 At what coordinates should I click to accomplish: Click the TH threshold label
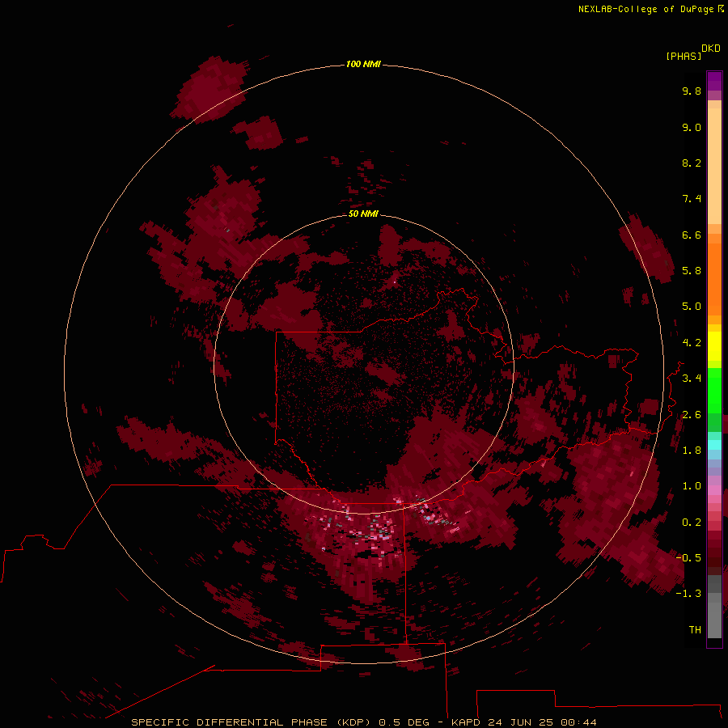[x=695, y=630]
